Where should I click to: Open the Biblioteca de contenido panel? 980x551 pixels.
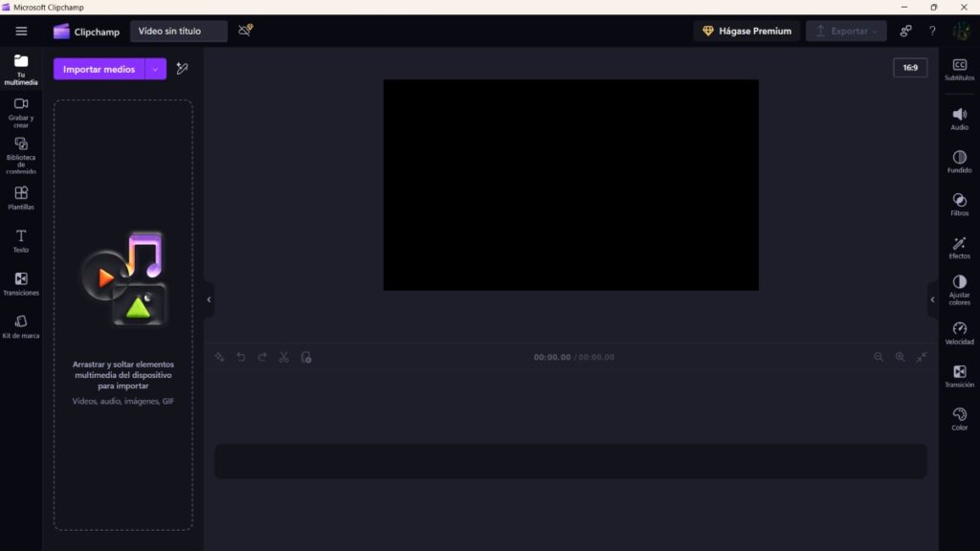click(20, 153)
